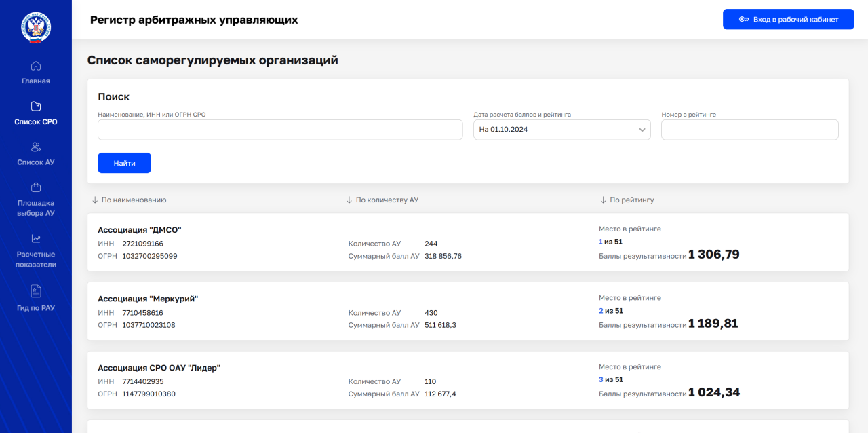Open the Расчетные показатели chart icon

tap(36, 238)
